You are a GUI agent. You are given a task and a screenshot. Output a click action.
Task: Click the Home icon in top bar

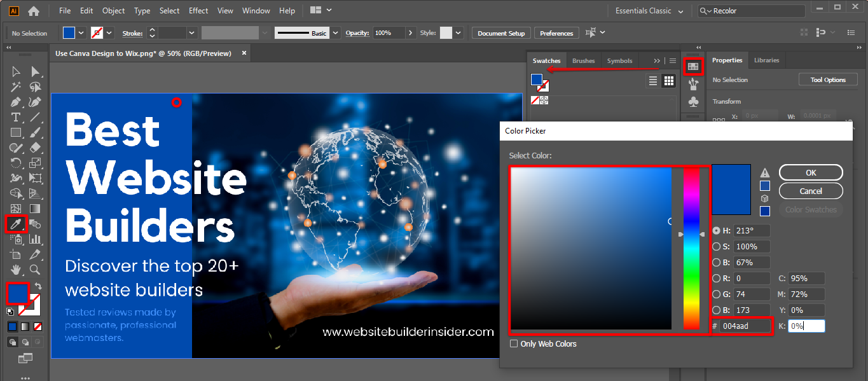click(34, 11)
